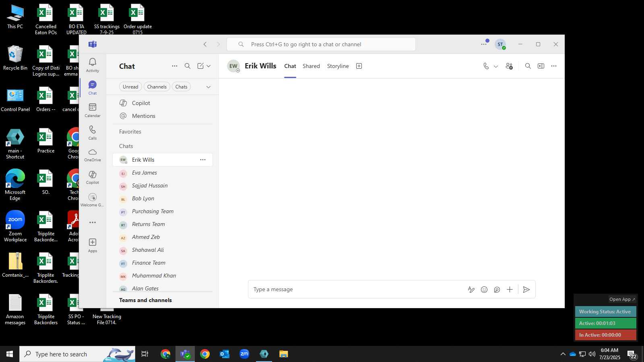Image resolution: width=644 pixels, height=362 pixels.
Task: Open Sajjad Hussain chat
Action: pos(163,185)
